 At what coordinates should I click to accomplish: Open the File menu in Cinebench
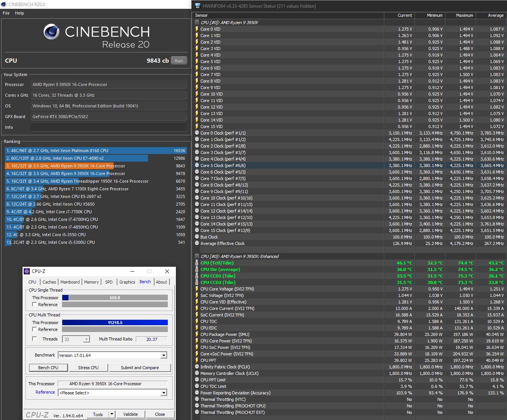pyautogui.click(x=6, y=13)
